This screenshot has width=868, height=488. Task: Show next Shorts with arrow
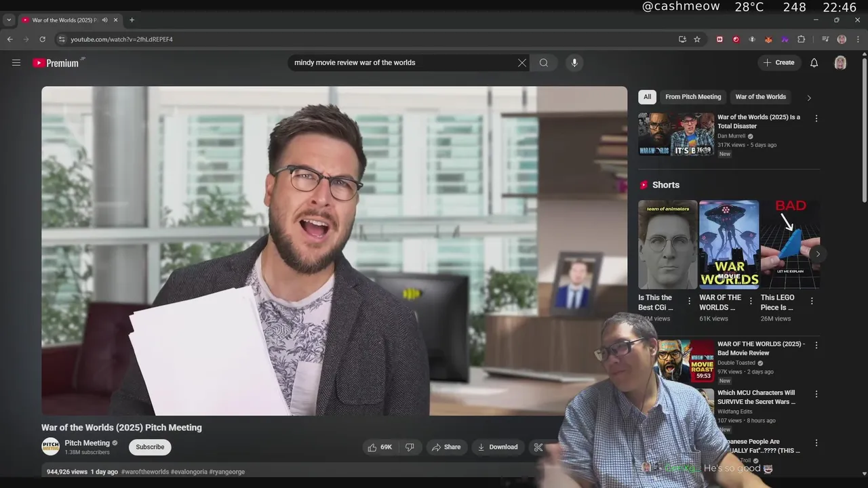(818, 254)
